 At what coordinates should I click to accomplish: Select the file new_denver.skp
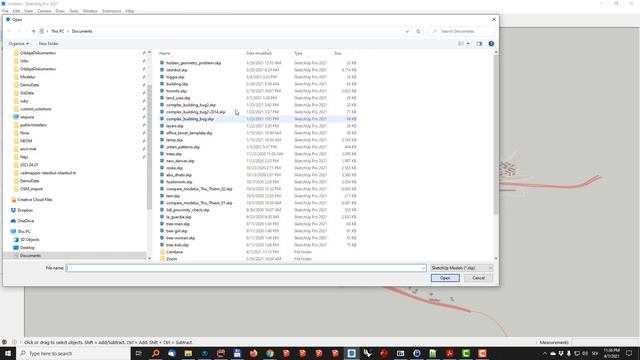pyautogui.click(x=180, y=161)
